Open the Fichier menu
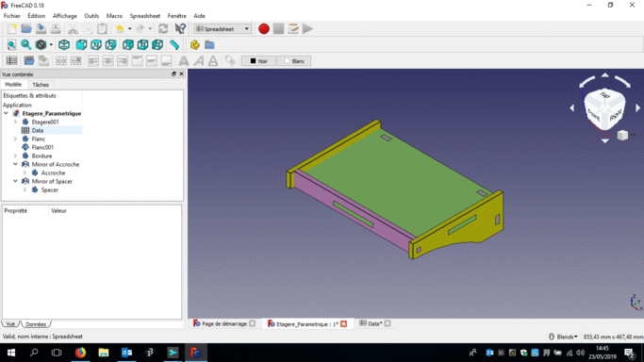 pos(12,16)
